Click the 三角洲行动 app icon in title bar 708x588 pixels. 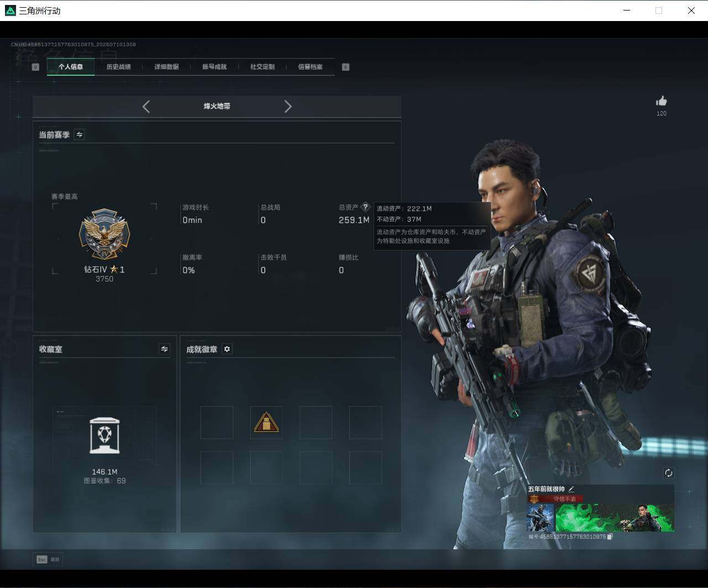point(10,11)
